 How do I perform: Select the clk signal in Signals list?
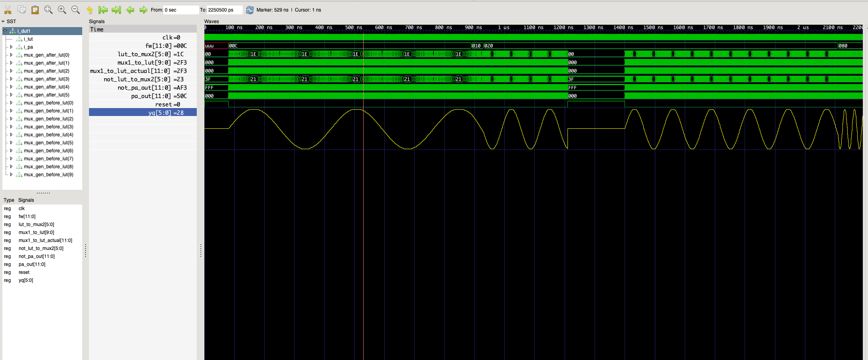(22, 209)
